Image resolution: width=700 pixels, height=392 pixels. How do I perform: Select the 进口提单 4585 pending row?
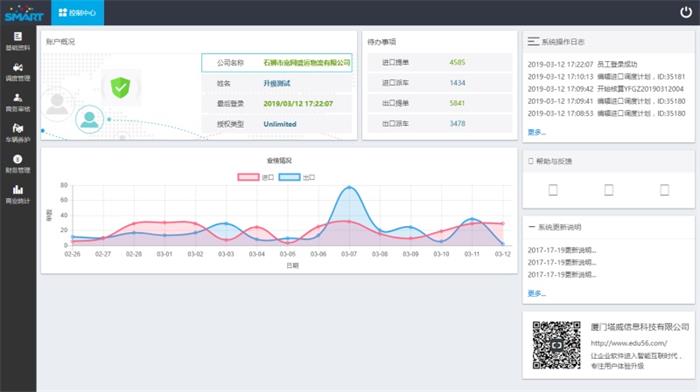440,63
